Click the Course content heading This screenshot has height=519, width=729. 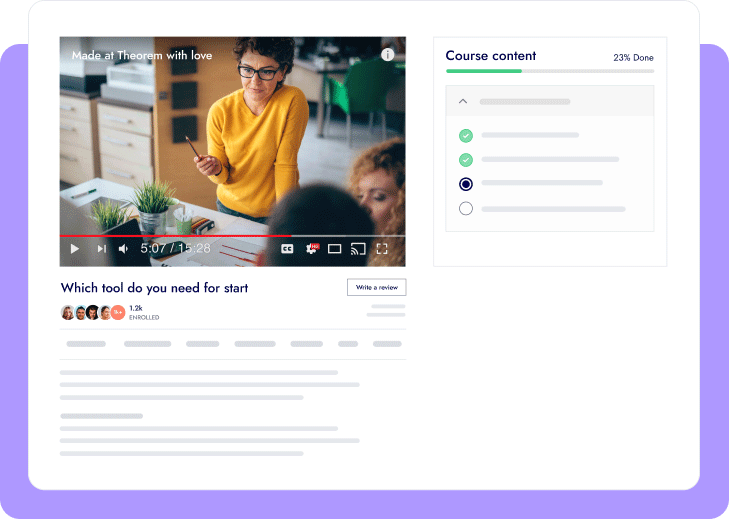point(491,56)
